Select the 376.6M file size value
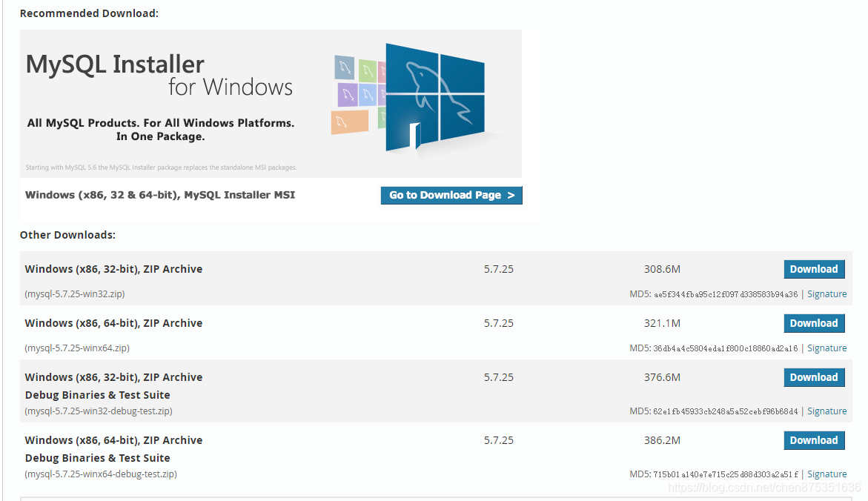 (662, 377)
